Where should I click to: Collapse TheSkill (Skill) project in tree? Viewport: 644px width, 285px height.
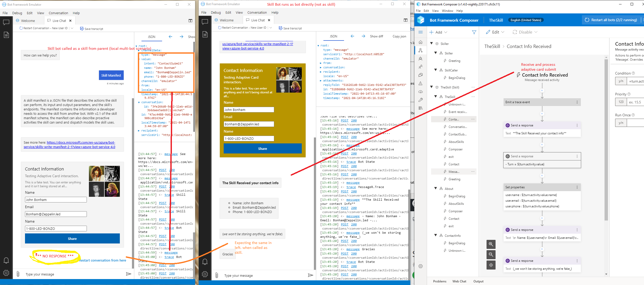(x=432, y=87)
